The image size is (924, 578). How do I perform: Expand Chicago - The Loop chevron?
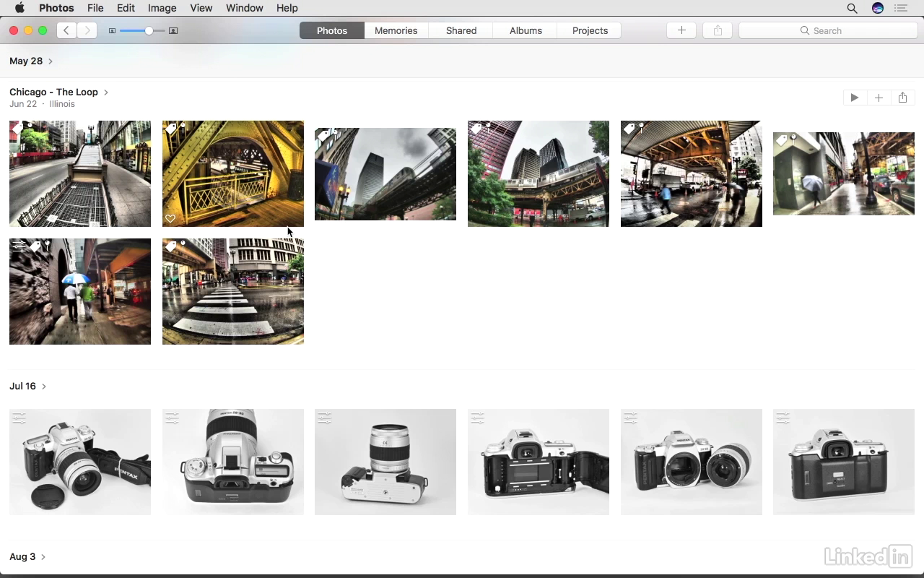coord(106,92)
